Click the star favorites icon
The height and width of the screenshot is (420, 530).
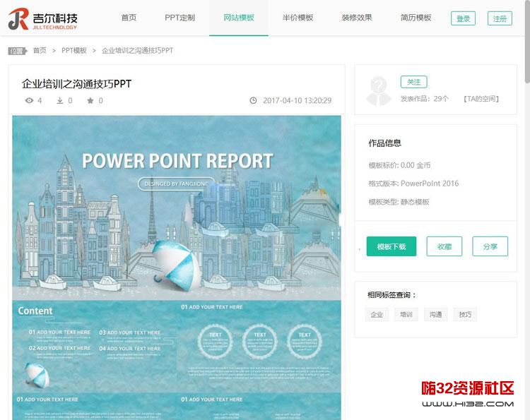90,101
